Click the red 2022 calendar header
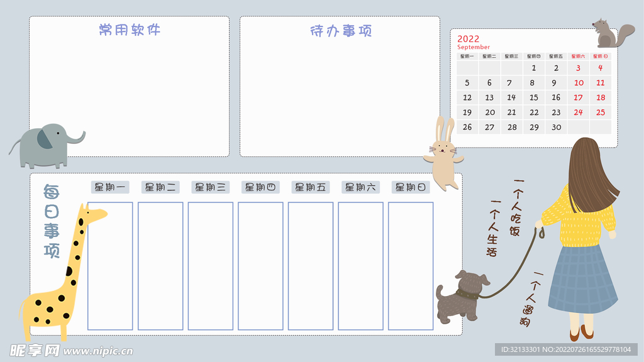 tap(467, 38)
